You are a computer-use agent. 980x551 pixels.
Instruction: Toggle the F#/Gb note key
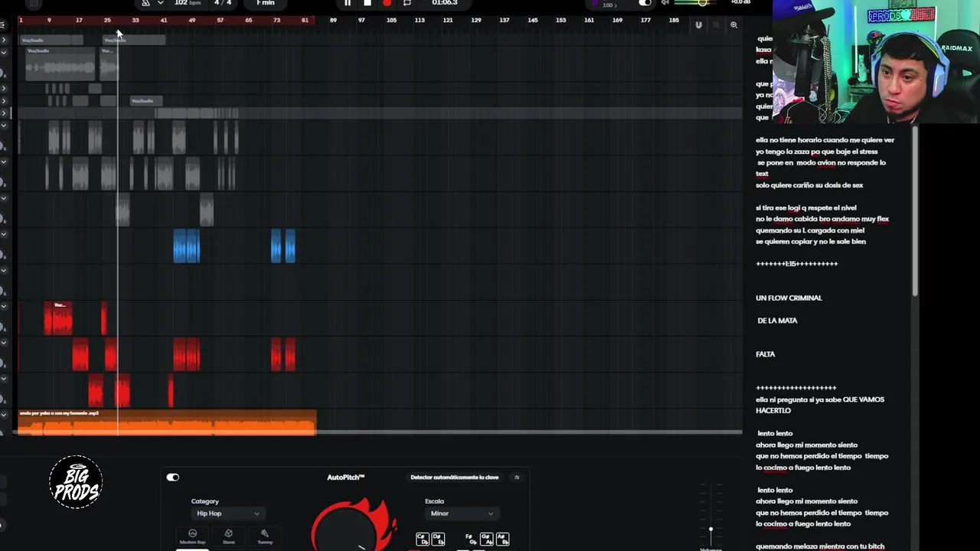point(470,540)
